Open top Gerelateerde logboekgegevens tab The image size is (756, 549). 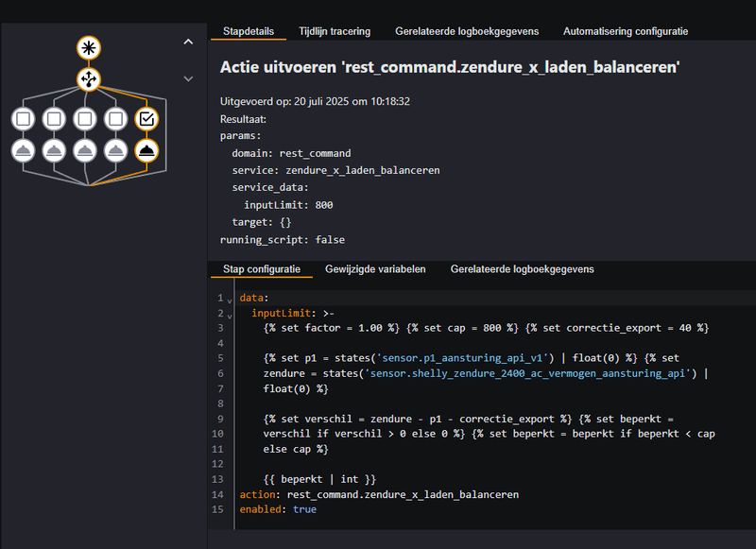pos(467,31)
